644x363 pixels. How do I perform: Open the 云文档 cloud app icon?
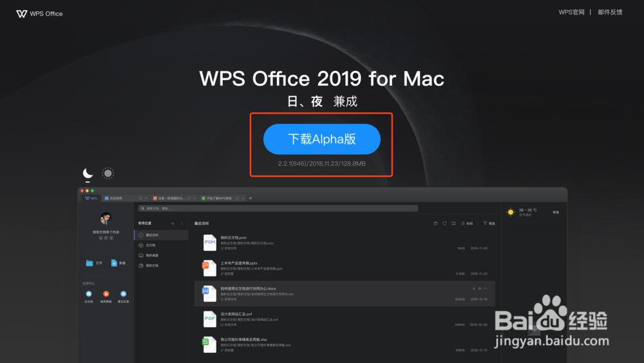tap(89, 294)
